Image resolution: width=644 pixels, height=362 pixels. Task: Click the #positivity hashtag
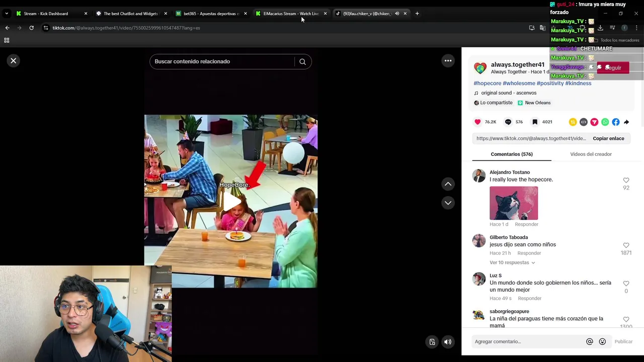click(x=550, y=83)
